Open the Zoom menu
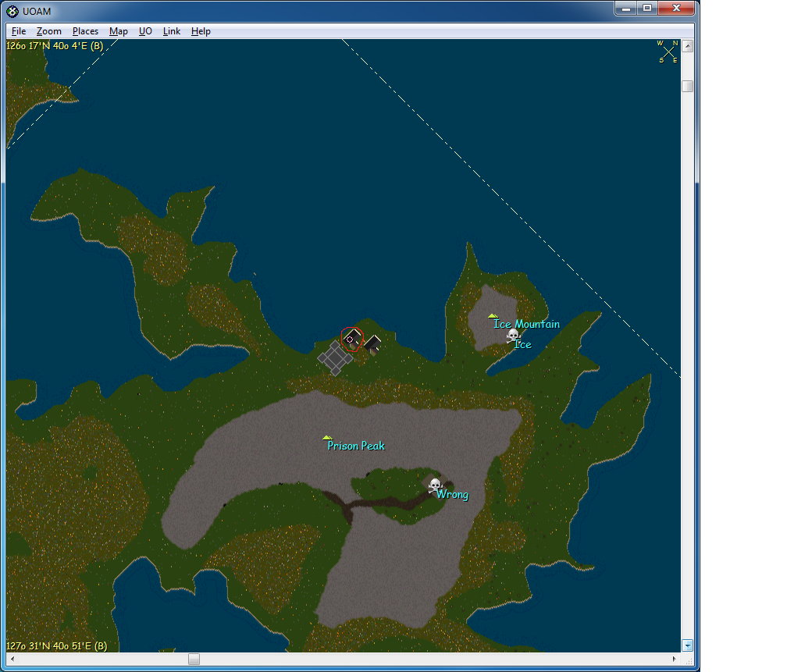Viewport: 787px width, 672px height. pyautogui.click(x=48, y=31)
